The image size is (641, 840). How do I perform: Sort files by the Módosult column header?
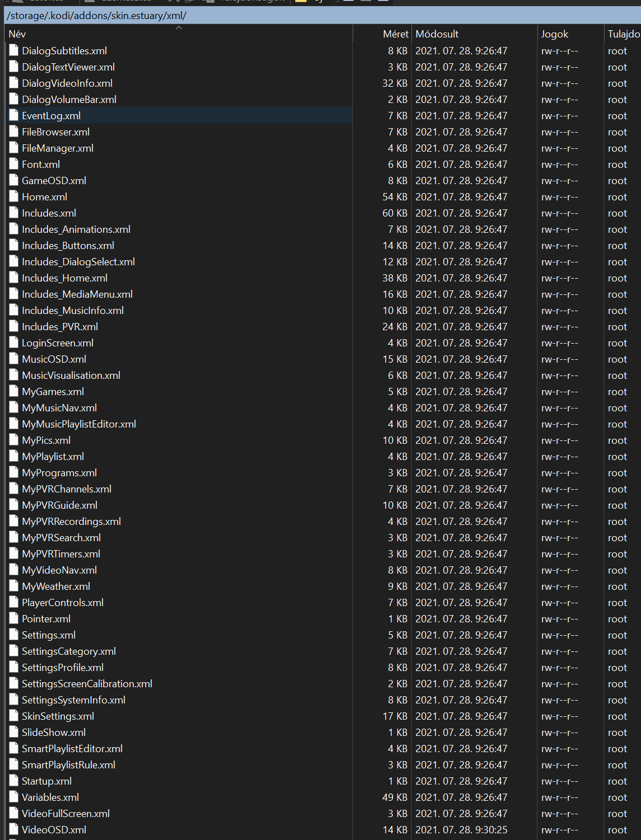point(474,34)
